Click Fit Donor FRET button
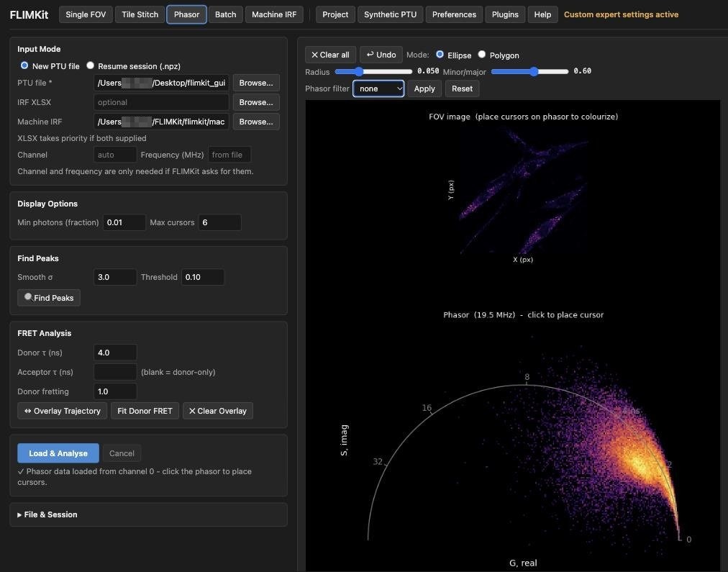728x572 pixels. pyautogui.click(x=145, y=411)
